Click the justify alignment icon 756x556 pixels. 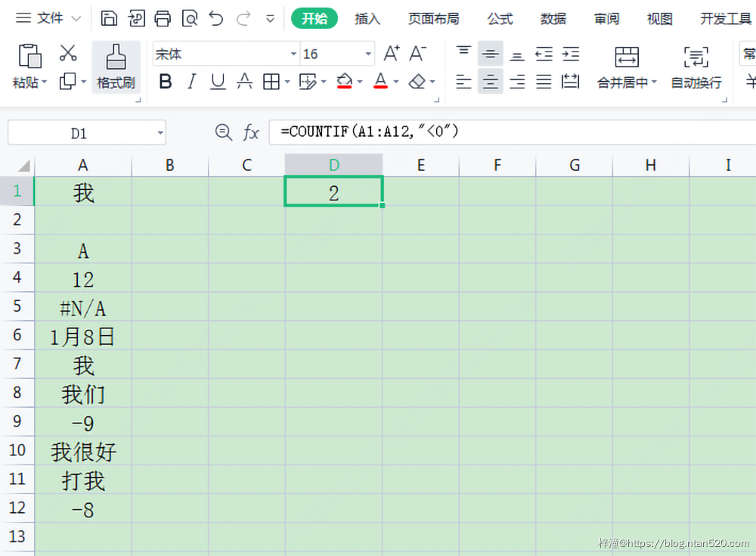[x=544, y=82]
